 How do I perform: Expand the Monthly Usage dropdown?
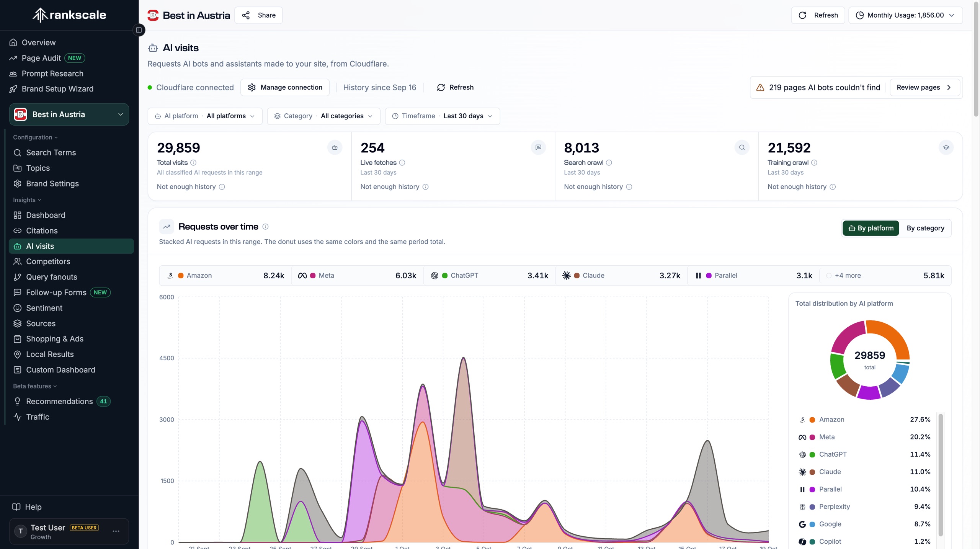click(x=905, y=15)
